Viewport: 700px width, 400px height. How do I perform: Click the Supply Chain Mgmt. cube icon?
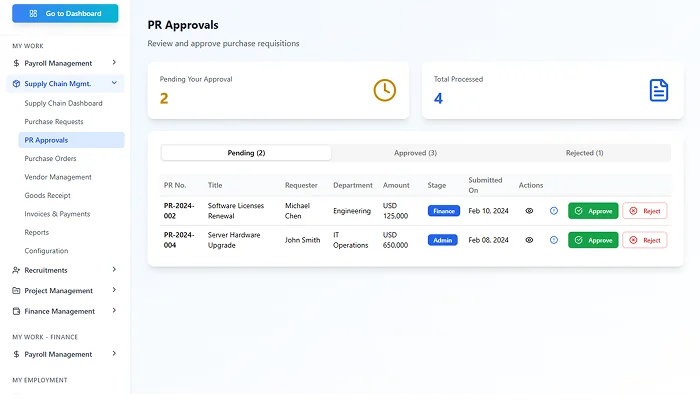click(16, 84)
